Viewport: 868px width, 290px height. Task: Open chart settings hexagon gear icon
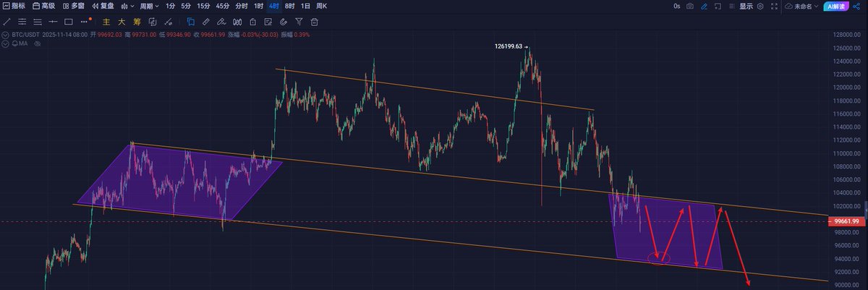[760, 6]
